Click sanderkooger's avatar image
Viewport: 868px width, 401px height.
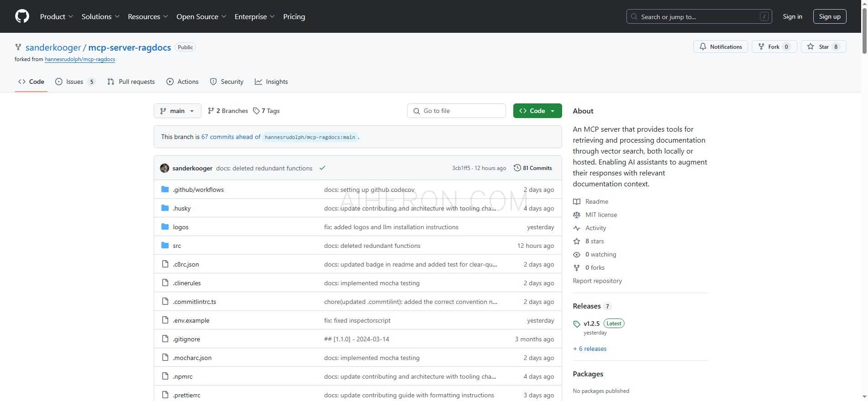point(165,168)
